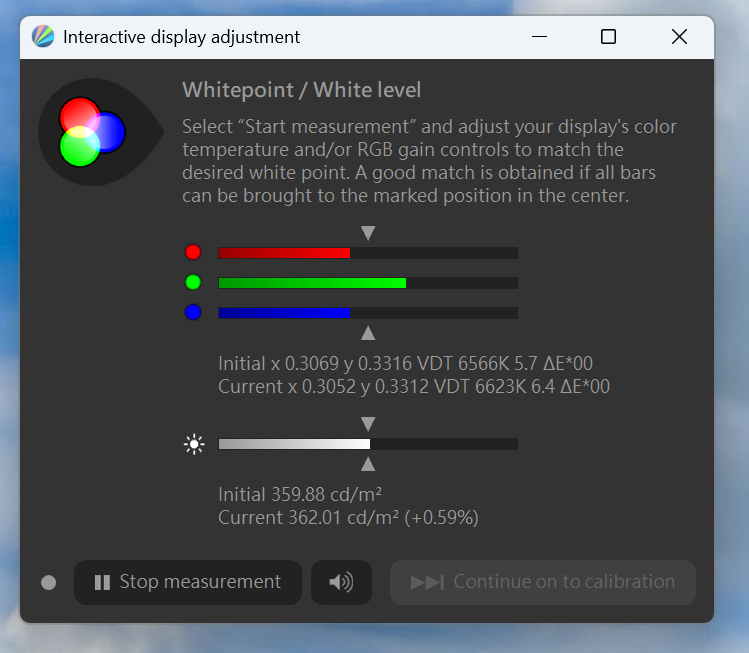Close the Interactive display adjustment window
Viewport: 749px width, 653px height.
click(679, 37)
